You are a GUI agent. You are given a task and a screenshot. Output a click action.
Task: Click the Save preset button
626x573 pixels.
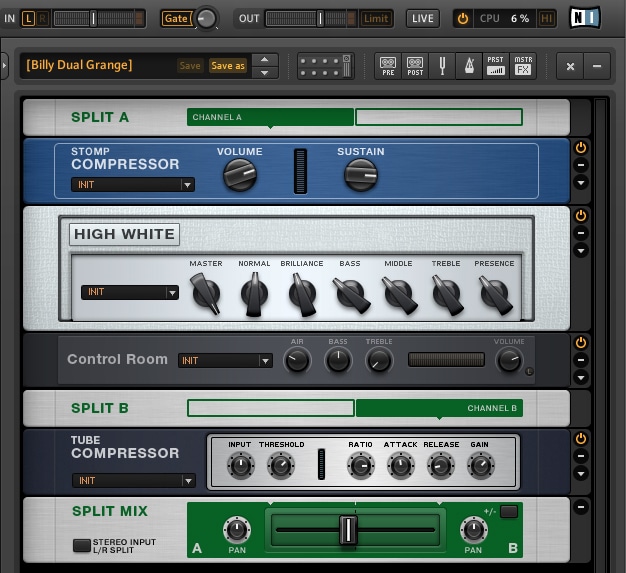point(190,65)
